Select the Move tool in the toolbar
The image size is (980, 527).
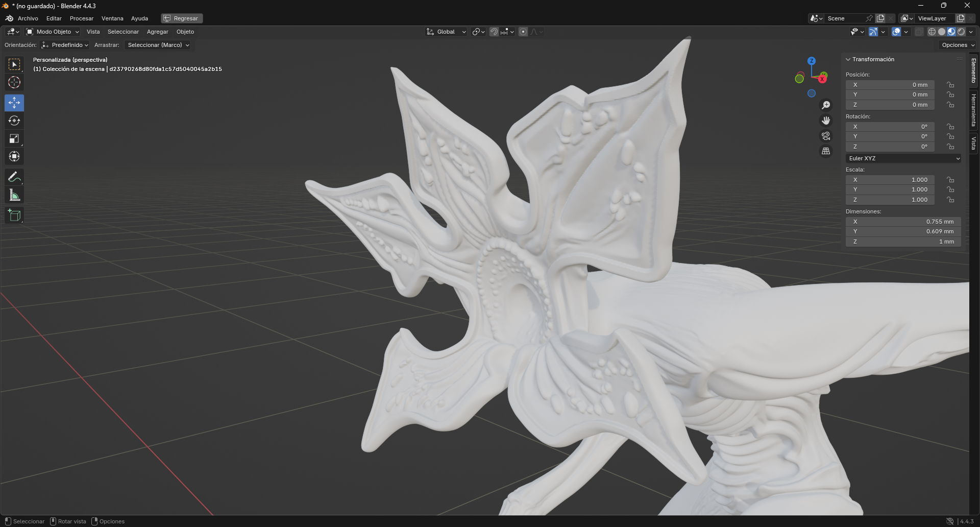(14, 103)
